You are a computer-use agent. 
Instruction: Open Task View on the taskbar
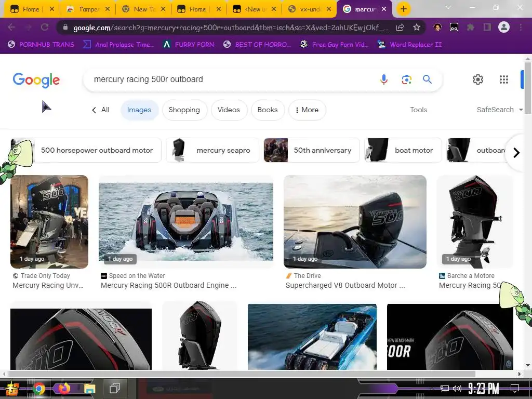coord(115,388)
